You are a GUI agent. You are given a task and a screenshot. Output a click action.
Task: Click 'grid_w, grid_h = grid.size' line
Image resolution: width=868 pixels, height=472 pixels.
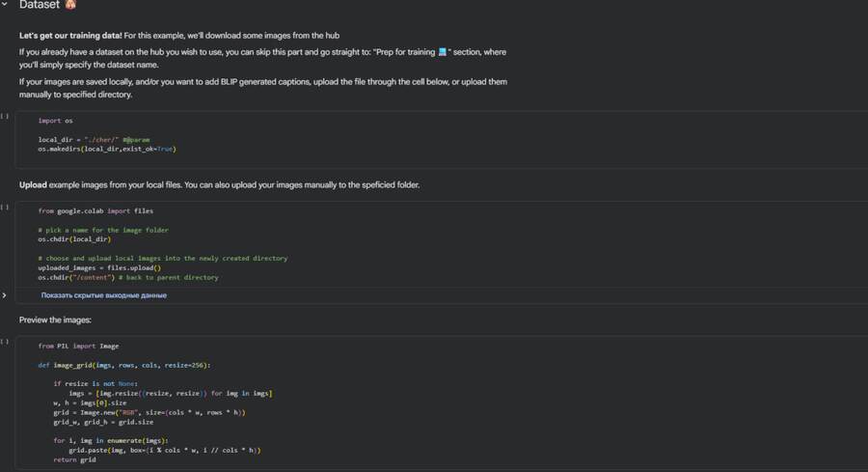103,422
